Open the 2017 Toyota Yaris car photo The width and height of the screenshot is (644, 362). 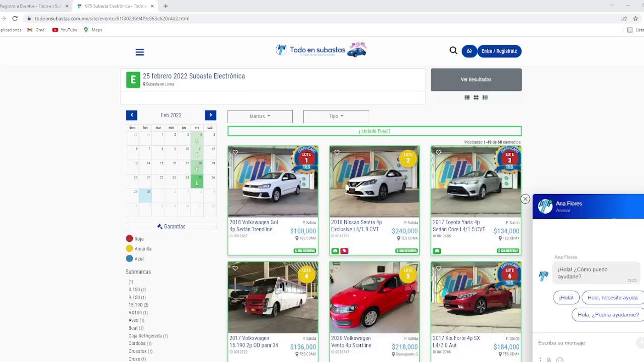(x=476, y=182)
